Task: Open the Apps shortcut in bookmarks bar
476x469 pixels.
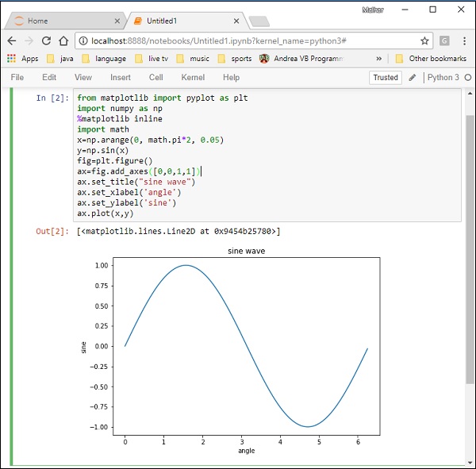Action: (22, 59)
